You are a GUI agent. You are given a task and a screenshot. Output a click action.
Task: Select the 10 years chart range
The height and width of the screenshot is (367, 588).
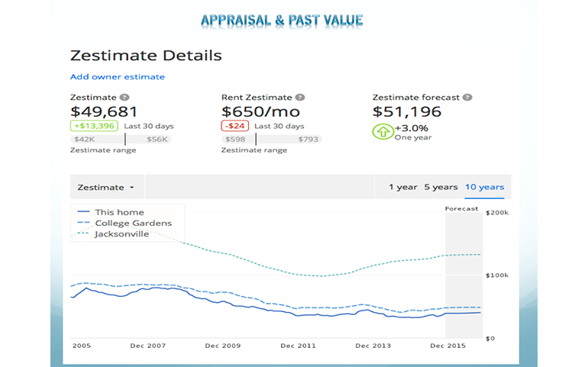(484, 187)
